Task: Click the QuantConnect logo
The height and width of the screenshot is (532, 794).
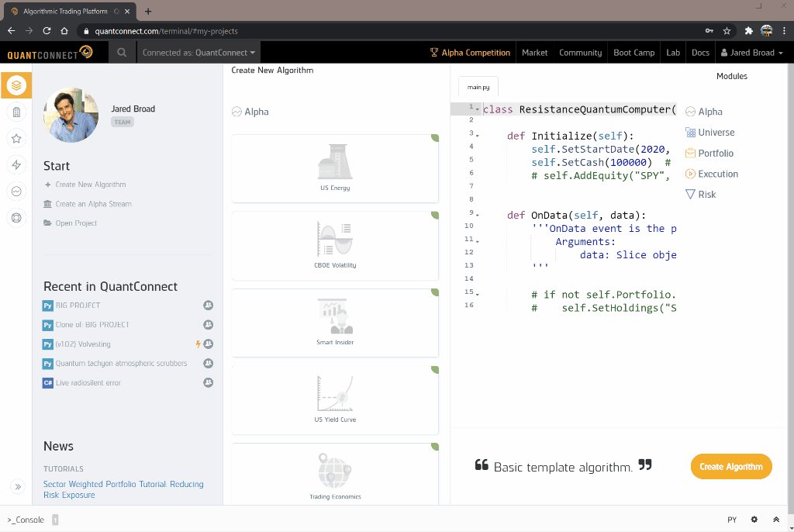Action: point(50,52)
